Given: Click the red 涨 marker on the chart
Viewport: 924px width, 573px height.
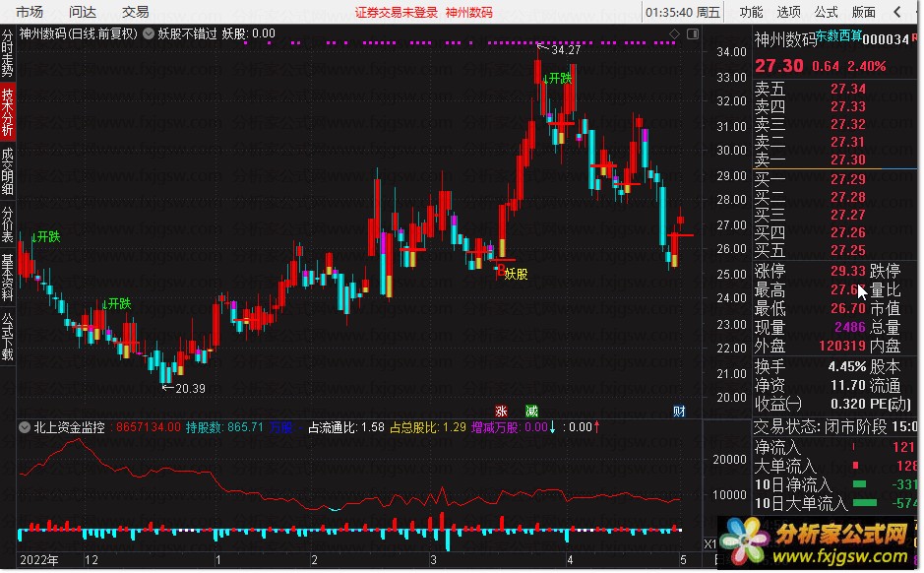Looking at the screenshot, I should click(x=502, y=411).
